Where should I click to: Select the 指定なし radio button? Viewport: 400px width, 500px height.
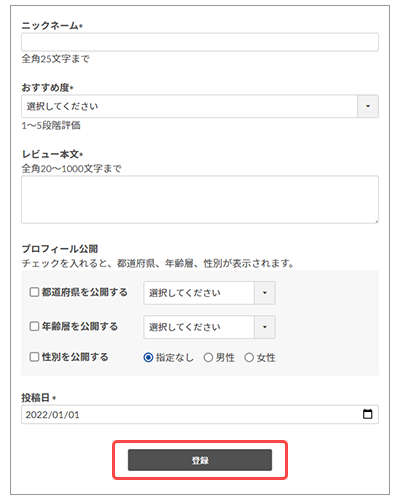pyautogui.click(x=148, y=358)
